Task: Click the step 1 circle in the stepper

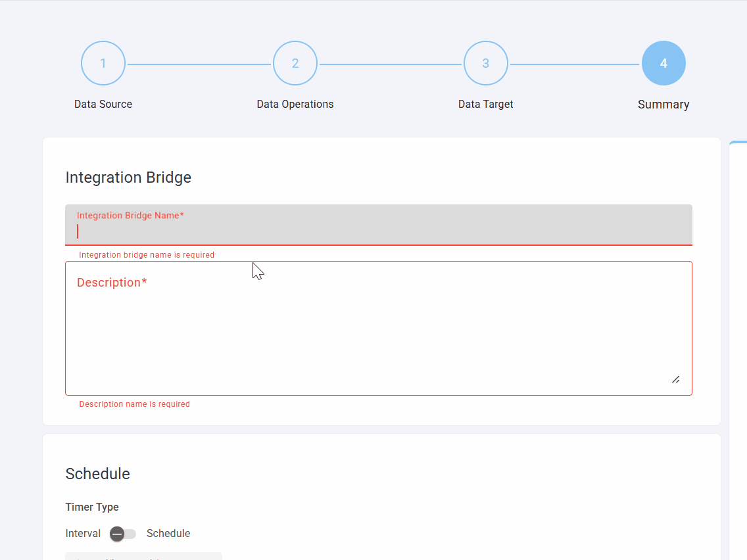Action: pyautogui.click(x=103, y=63)
